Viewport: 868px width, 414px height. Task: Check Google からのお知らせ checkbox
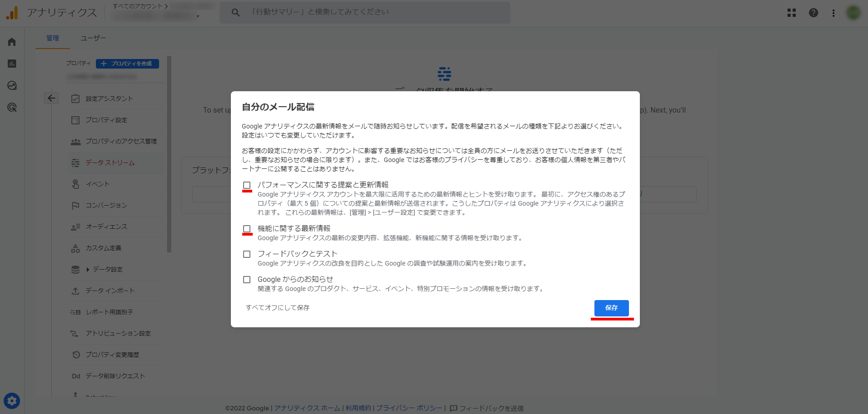(x=247, y=280)
